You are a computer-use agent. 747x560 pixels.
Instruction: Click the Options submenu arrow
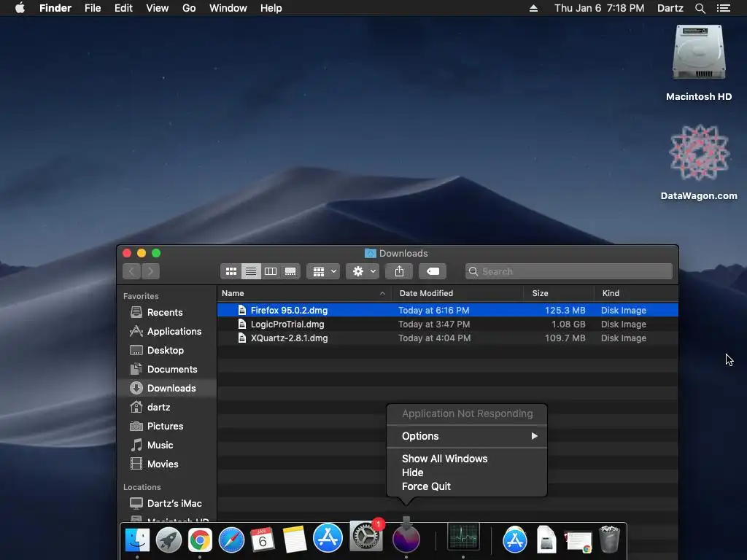coord(535,436)
